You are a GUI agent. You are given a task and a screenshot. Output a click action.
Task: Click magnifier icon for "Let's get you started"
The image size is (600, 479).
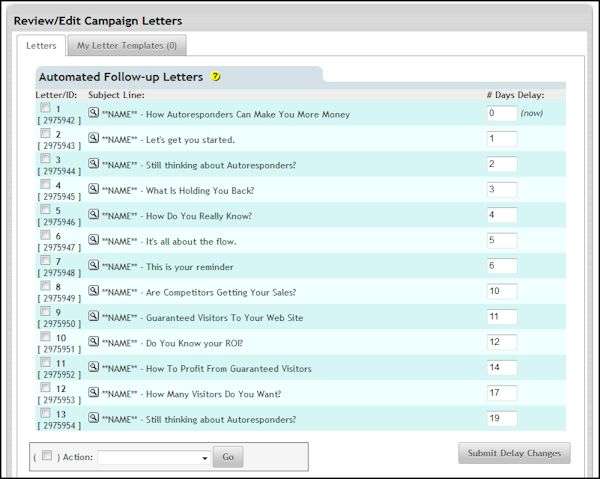pyautogui.click(x=94, y=139)
